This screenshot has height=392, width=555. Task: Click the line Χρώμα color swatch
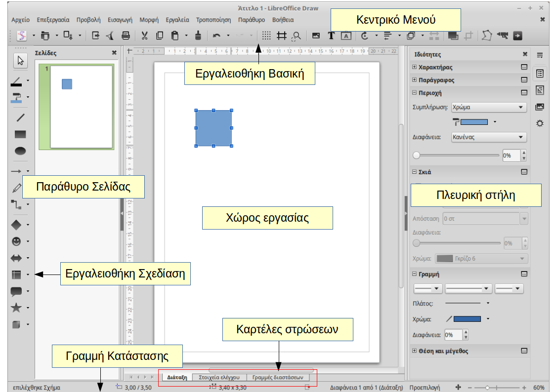point(467,319)
